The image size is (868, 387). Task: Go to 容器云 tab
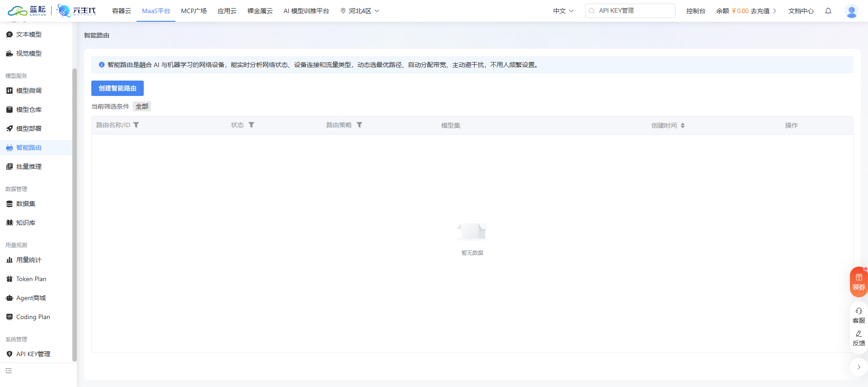click(122, 11)
